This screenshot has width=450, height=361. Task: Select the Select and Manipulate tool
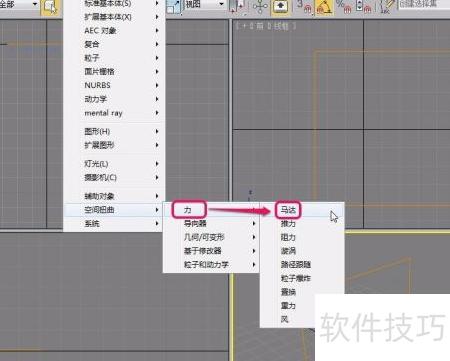tap(260, 7)
